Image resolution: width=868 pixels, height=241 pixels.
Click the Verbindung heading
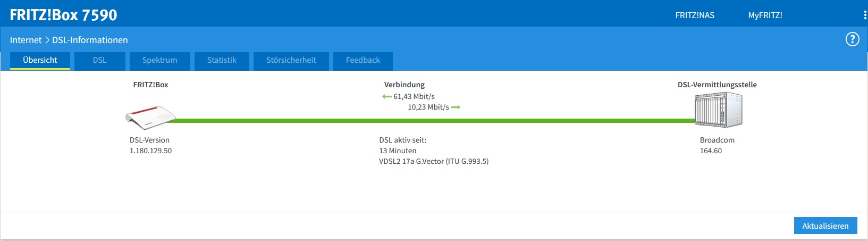click(404, 85)
